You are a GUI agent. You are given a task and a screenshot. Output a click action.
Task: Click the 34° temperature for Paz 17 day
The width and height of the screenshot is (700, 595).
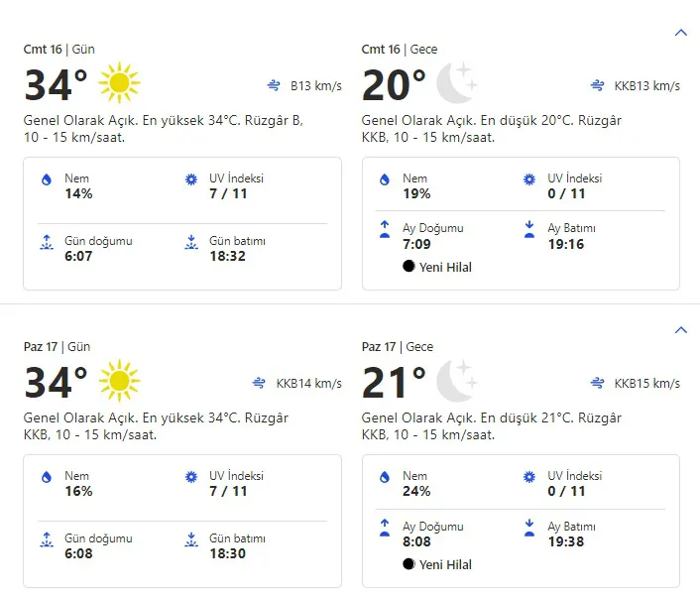tap(56, 383)
